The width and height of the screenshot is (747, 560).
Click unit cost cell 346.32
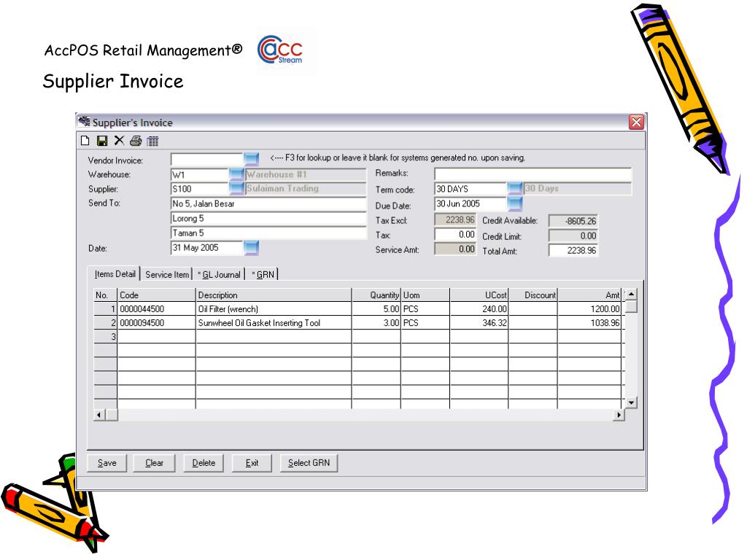click(479, 322)
